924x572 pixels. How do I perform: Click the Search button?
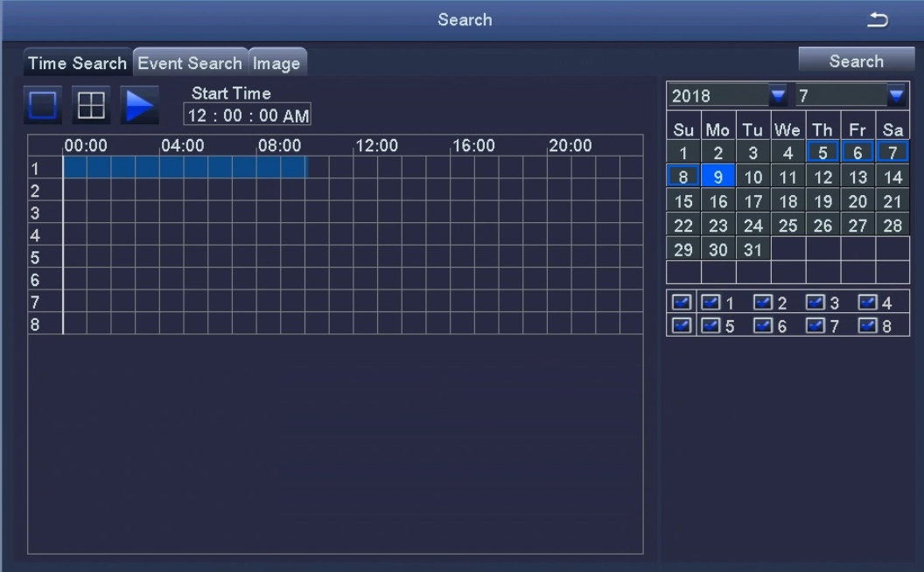coord(857,60)
